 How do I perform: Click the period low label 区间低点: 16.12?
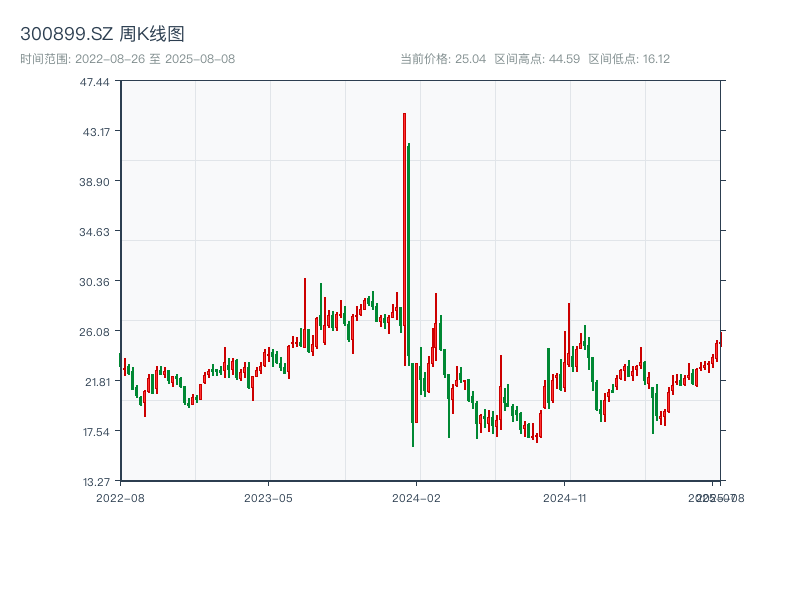(629, 59)
